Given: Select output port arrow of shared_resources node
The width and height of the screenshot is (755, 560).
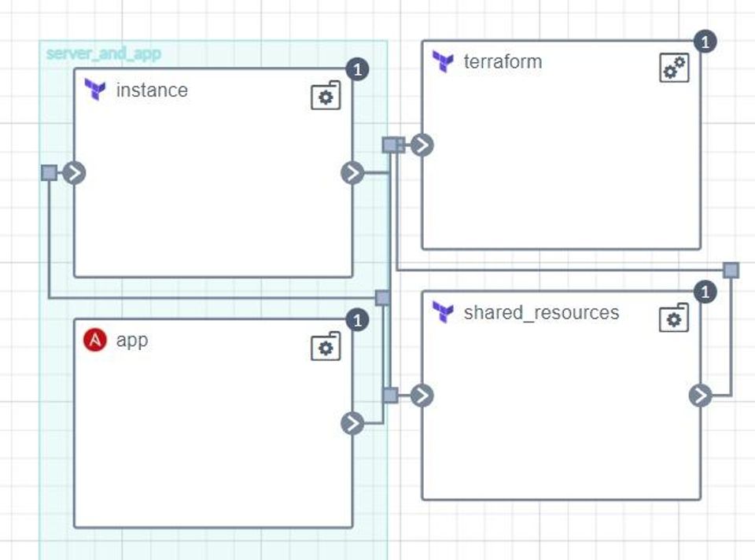Looking at the screenshot, I should (701, 396).
